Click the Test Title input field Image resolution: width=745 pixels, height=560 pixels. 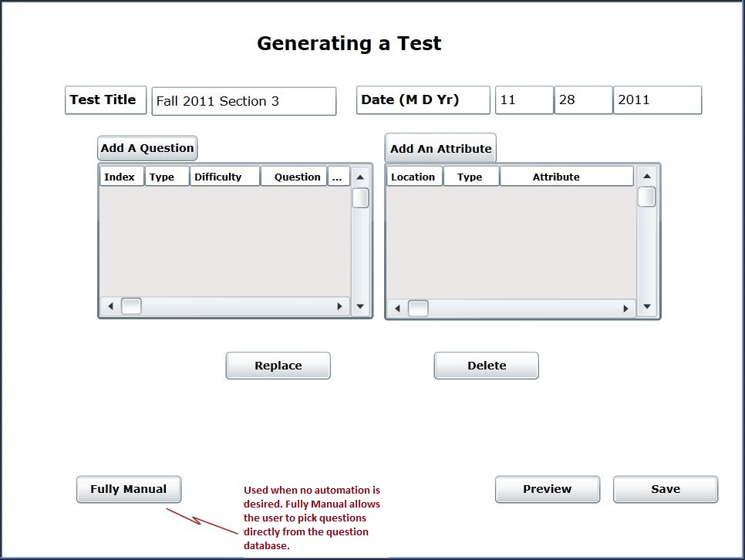coord(244,101)
